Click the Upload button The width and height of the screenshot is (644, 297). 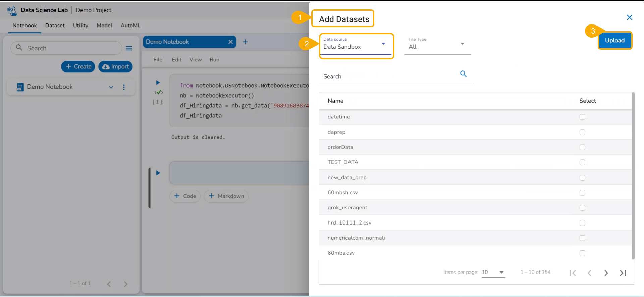click(614, 40)
